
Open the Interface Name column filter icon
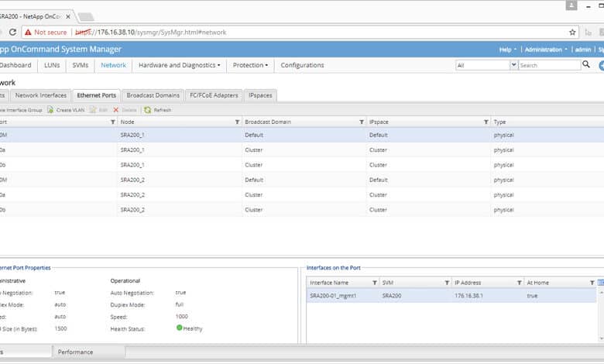(375, 283)
